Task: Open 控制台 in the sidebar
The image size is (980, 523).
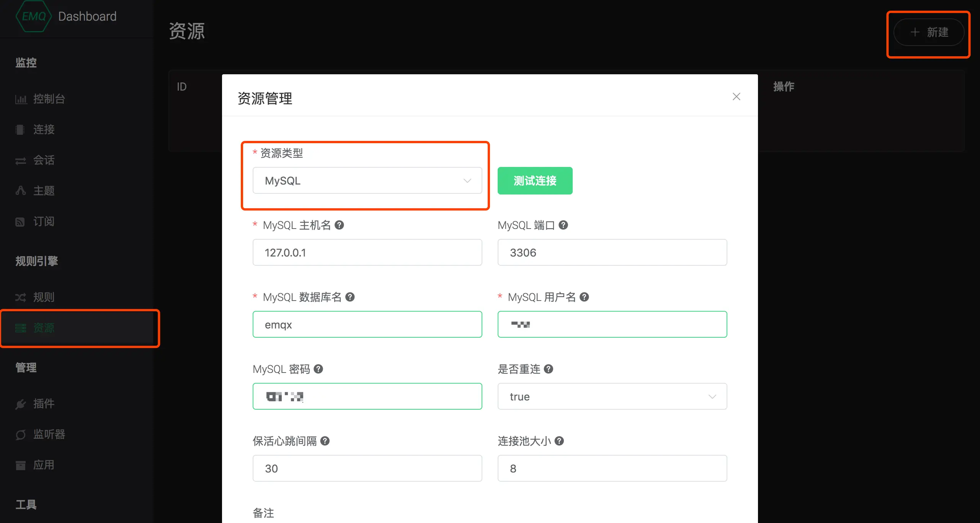Action: pyautogui.click(x=49, y=99)
